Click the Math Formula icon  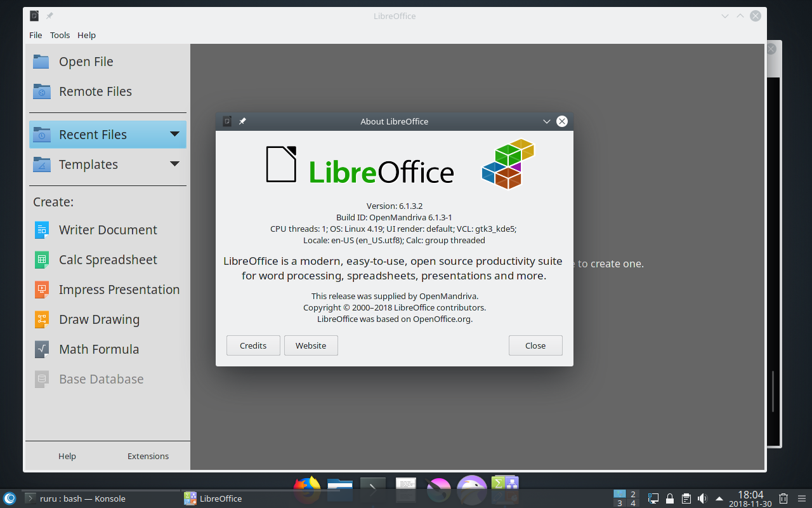(41, 349)
